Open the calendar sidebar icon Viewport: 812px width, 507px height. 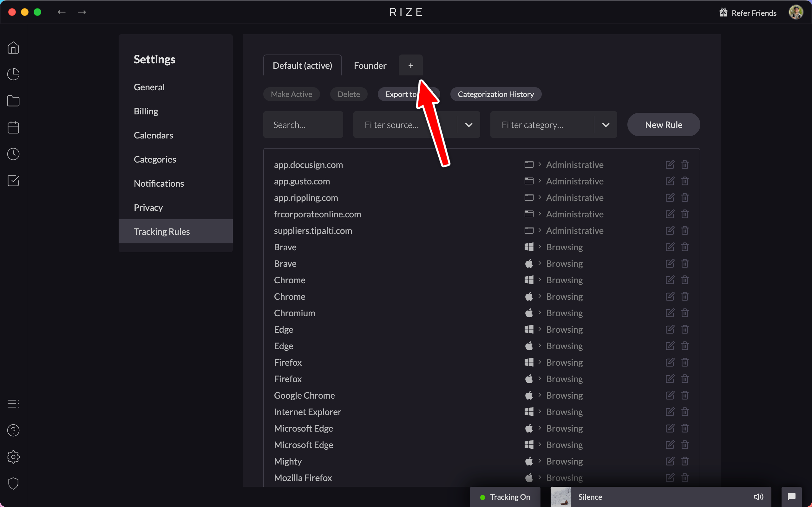click(13, 127)
